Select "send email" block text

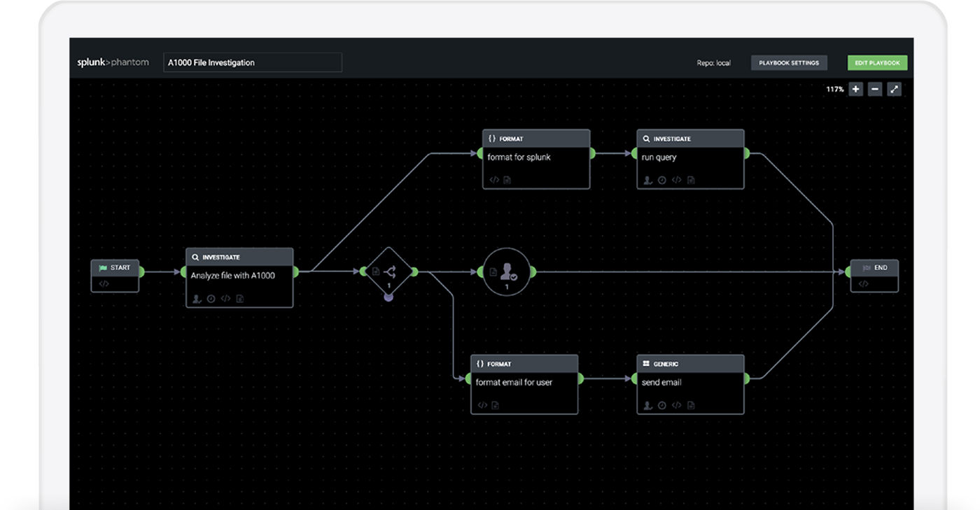661,383
